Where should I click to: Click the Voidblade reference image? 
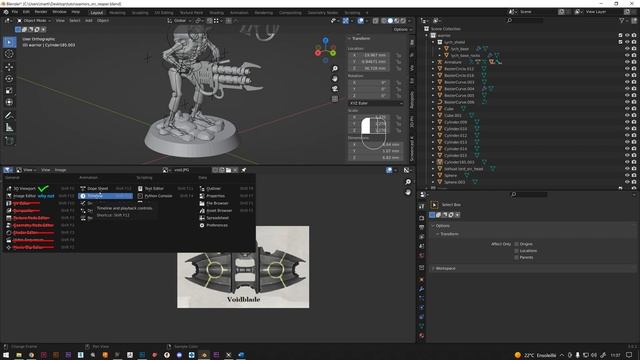coord(243,267)
